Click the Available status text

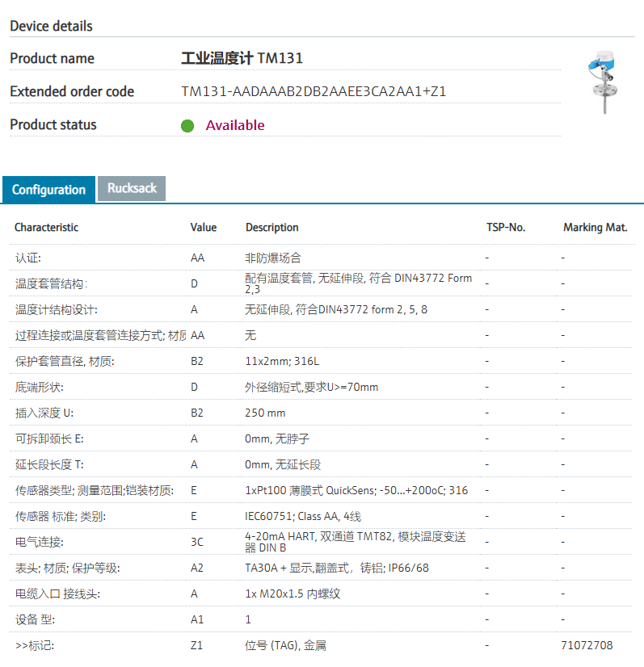pos(235,125)
